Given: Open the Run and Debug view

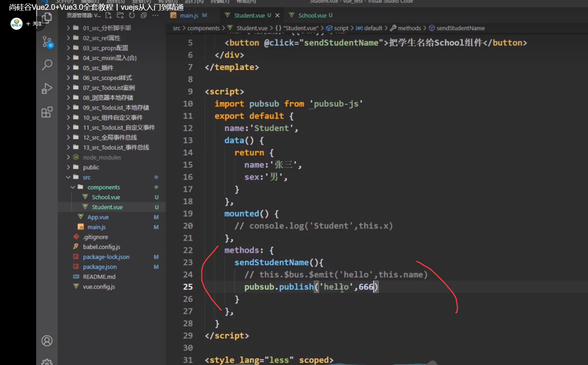Looking at the screenshot, I should click(47, 89).
